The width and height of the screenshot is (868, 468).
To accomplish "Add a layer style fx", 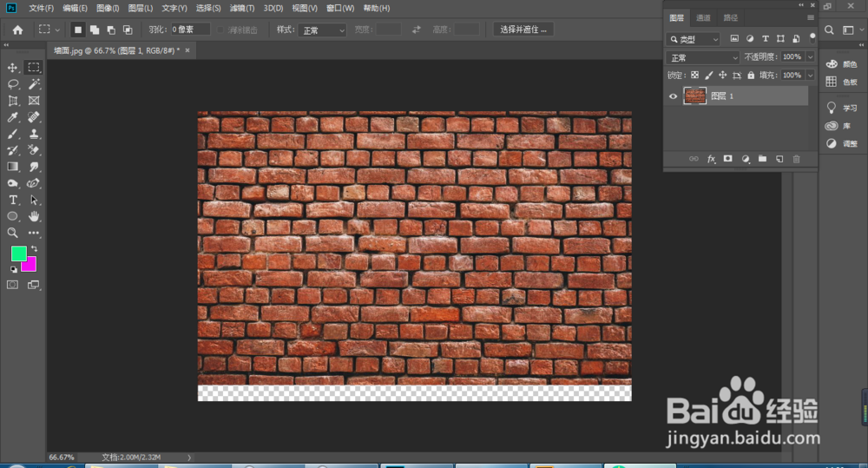I will click(712, 159).
